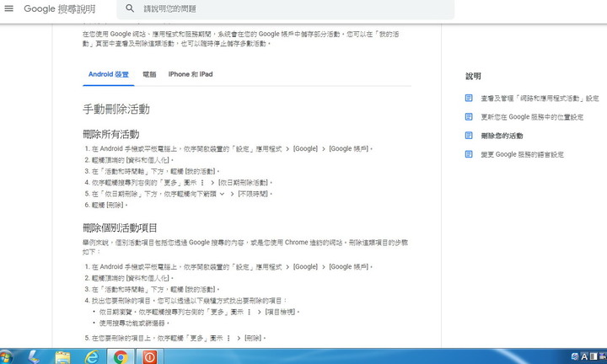Switch to the iPhone 和 iPad tab
Viewport: 607px width, 364px height.
click(191, 74)
